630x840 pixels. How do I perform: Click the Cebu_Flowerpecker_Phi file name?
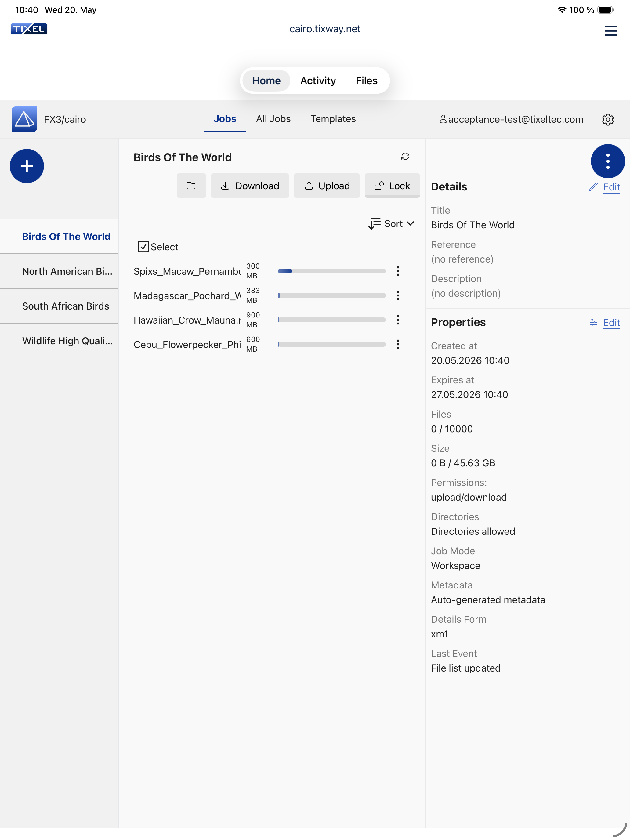(187, 344)
